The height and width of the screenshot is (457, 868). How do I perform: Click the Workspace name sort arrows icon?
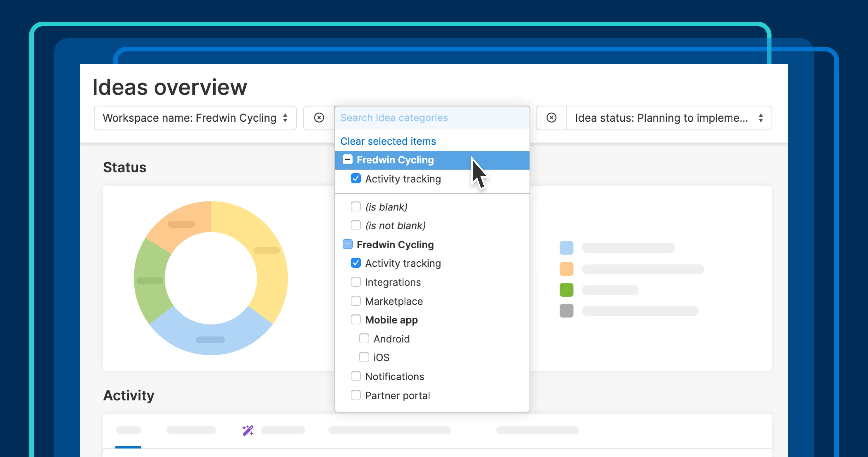[286, 118]
